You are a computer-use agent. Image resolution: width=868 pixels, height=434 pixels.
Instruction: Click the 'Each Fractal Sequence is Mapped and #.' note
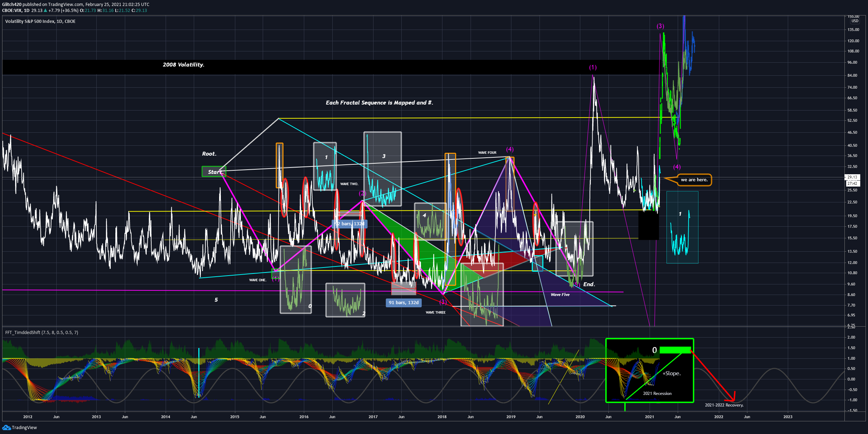point(379,103)
